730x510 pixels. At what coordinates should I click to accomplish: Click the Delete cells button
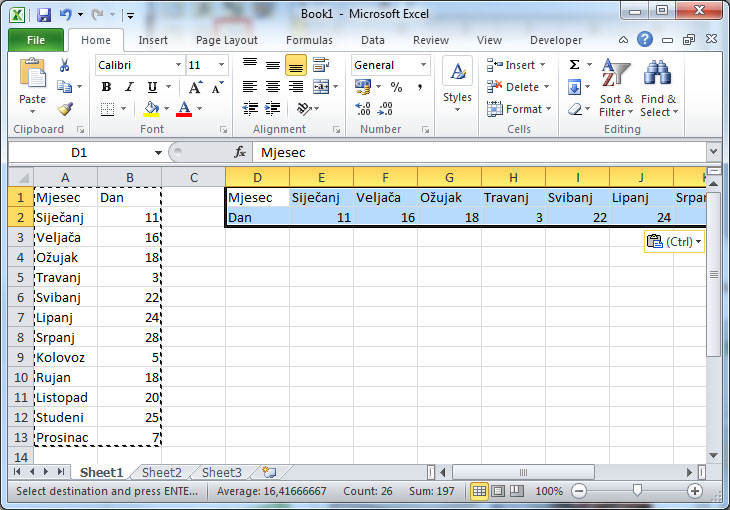[518, 87]
